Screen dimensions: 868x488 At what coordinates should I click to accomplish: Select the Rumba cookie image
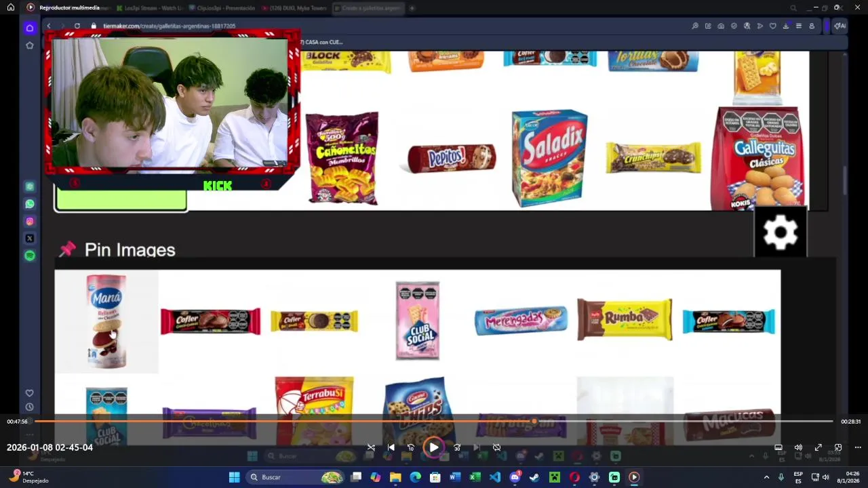coord(625,319)
